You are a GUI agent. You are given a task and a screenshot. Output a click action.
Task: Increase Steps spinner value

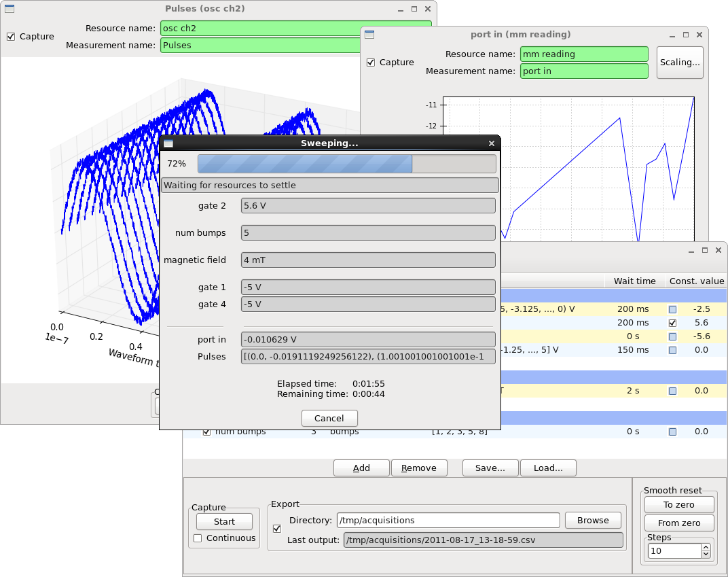tap(706, 548)
